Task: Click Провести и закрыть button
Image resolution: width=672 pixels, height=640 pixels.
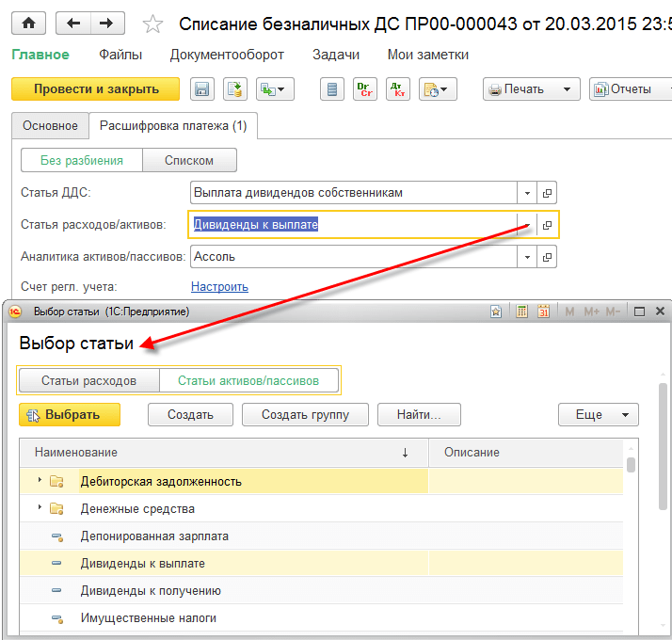Action: (x=97, y=89)
